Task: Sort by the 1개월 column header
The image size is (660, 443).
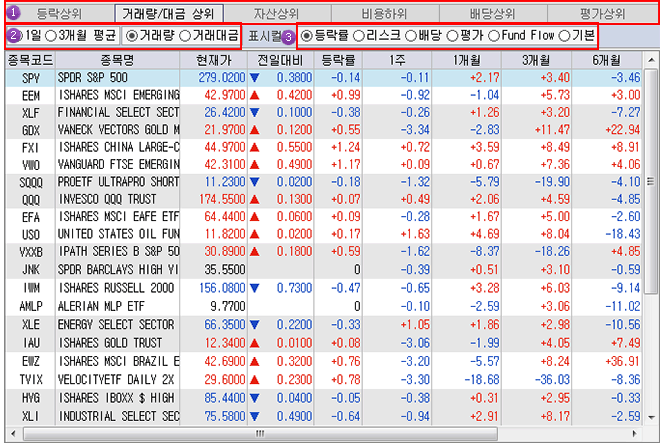Action: [x=466, y=61]
